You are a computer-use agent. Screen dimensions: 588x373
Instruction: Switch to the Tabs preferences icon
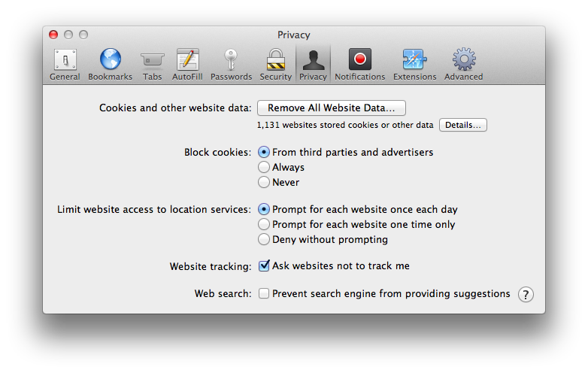click(x=152, y=60)
